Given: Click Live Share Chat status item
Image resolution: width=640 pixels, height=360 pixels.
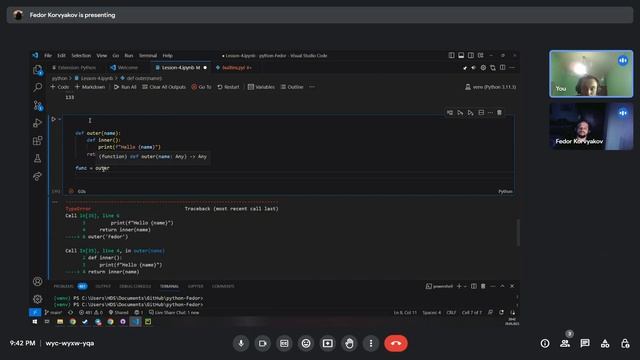Looking at the screenshot, I should pos(174,313).
